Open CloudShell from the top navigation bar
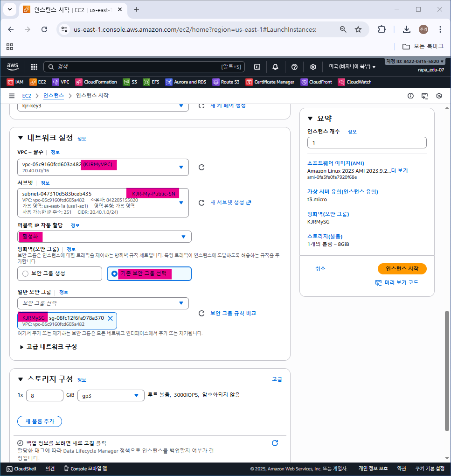This screenshot has width=451, height=476. (257, 67)
